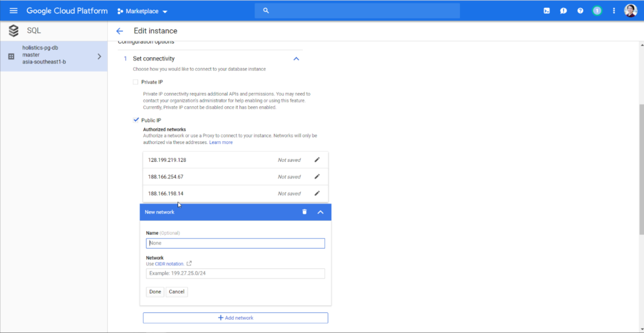Click the page vertical scrollbar

point(642,170)
